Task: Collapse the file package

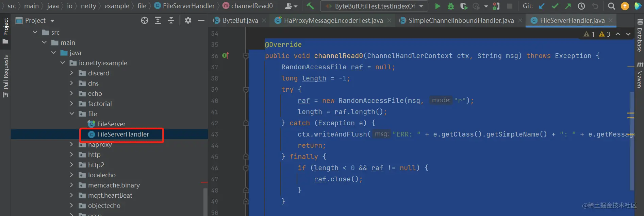Action: pyautogui.click(x=72, y=114)
